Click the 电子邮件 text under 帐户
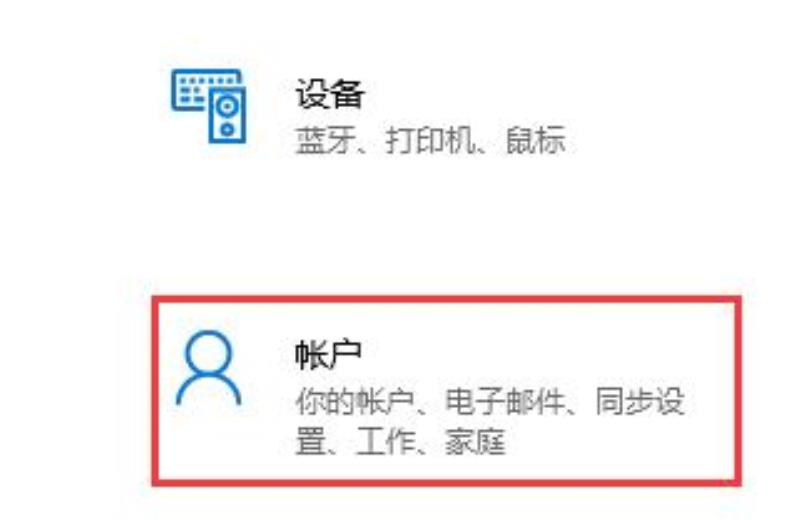This screenshot has width=800, height=520. [x=505, y=401]
